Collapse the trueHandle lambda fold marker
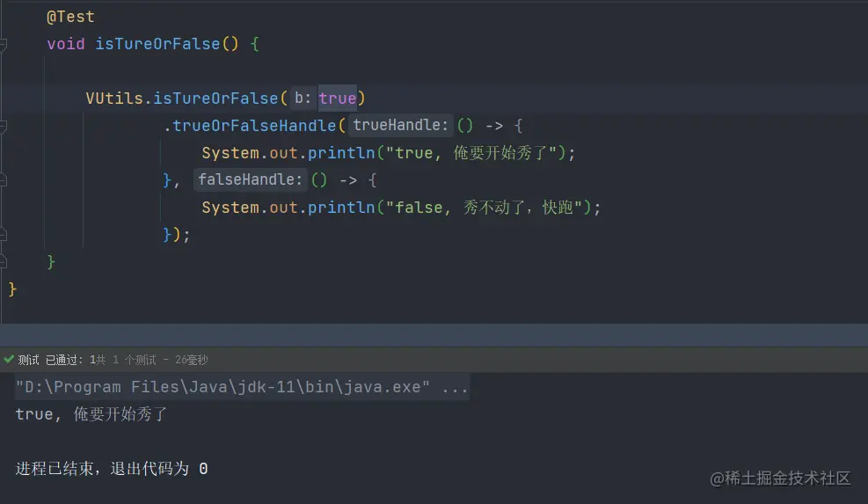The image size is (868, 504). click(3, 127)
